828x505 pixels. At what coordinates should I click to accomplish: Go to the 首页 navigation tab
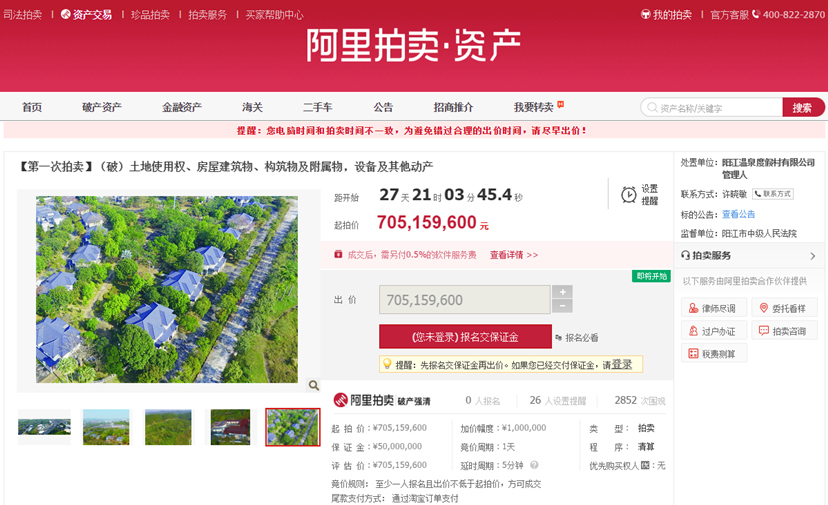(32, 107)
